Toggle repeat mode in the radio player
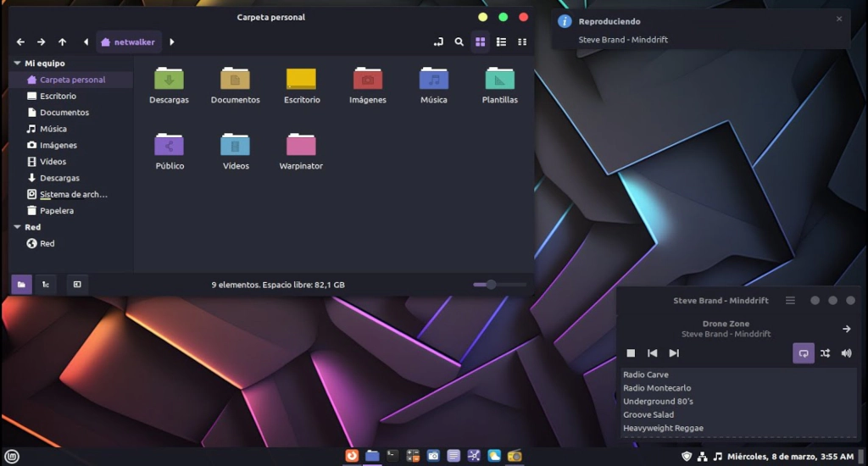 coord(803,353)
